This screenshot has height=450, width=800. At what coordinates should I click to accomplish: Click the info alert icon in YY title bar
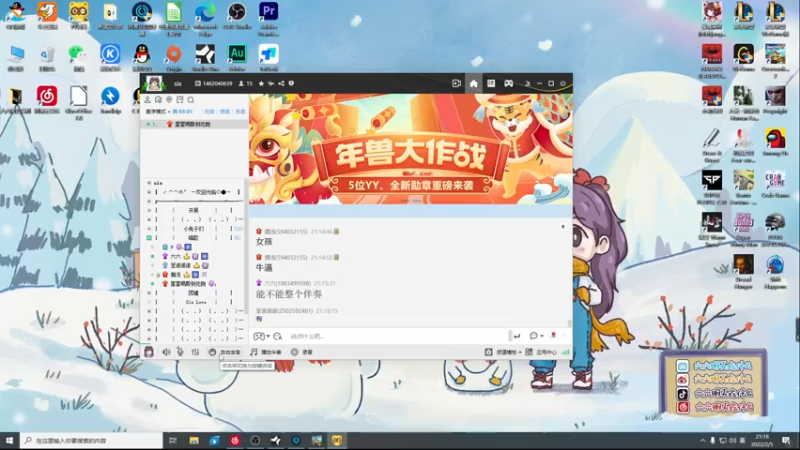coord(291,83)
